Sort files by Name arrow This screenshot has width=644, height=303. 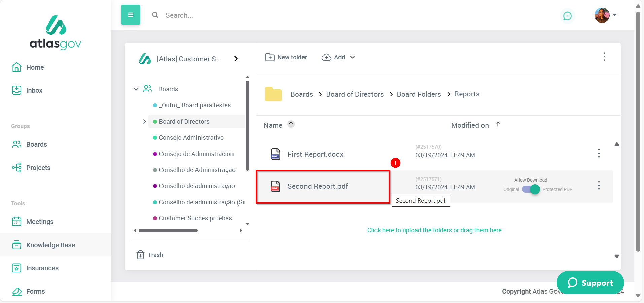click(x=291, y=124)
